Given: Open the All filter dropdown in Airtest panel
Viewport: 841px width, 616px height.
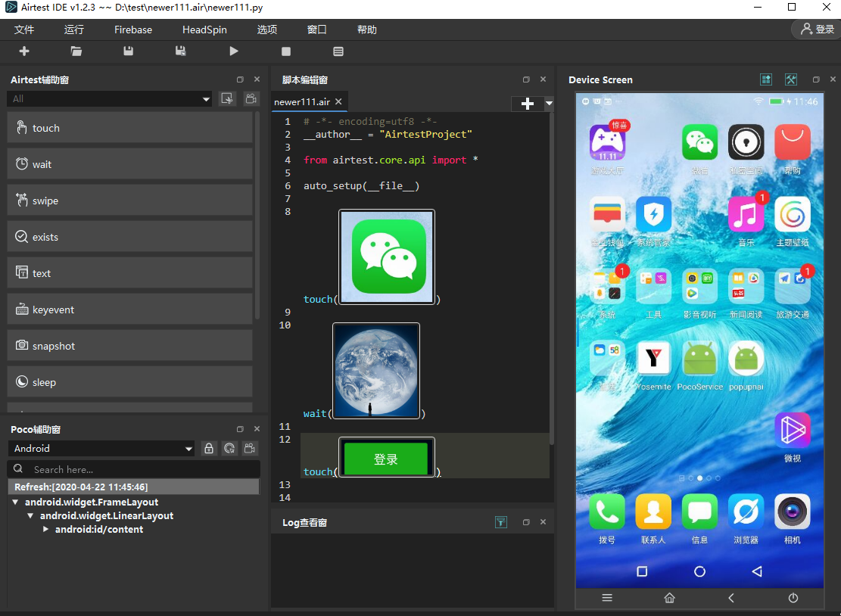Looking at the screenshot, I should click(x=109, y=99).
